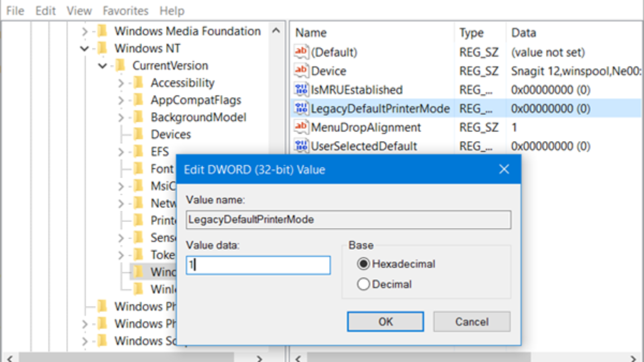The width and height of the screenshot is (644, 362).
Task: Click the binary icon beside IsMRUEstablished
Action: (302, 90)
